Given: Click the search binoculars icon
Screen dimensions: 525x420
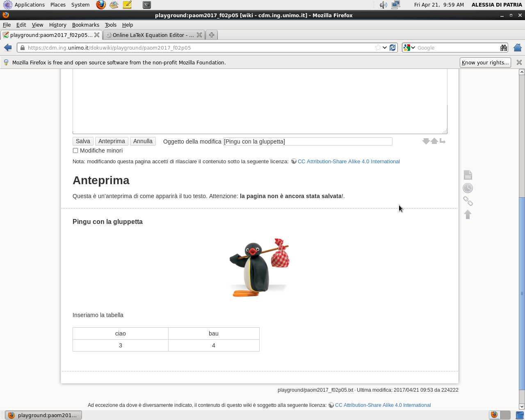Looking at the screenshot, I should [504, 48].
